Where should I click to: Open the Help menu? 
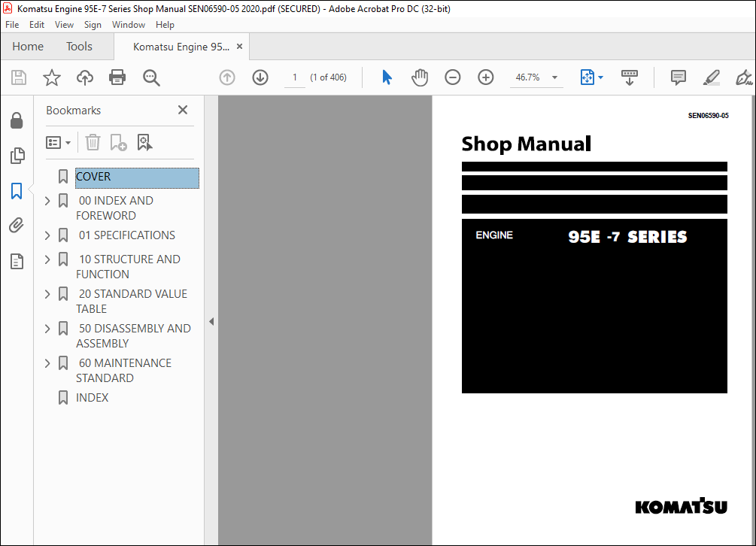[165, 25]
